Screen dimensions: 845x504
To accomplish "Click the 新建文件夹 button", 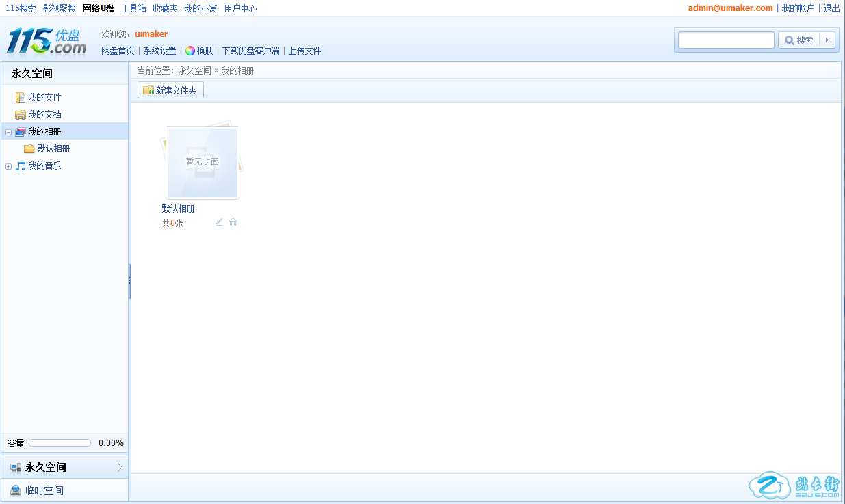I will tap(170, 90).
